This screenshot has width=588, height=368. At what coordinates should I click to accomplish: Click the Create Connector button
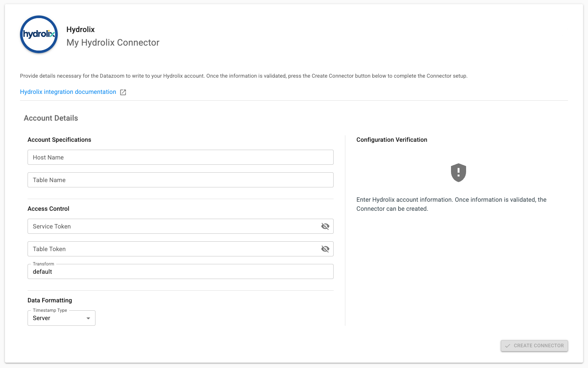534,346
